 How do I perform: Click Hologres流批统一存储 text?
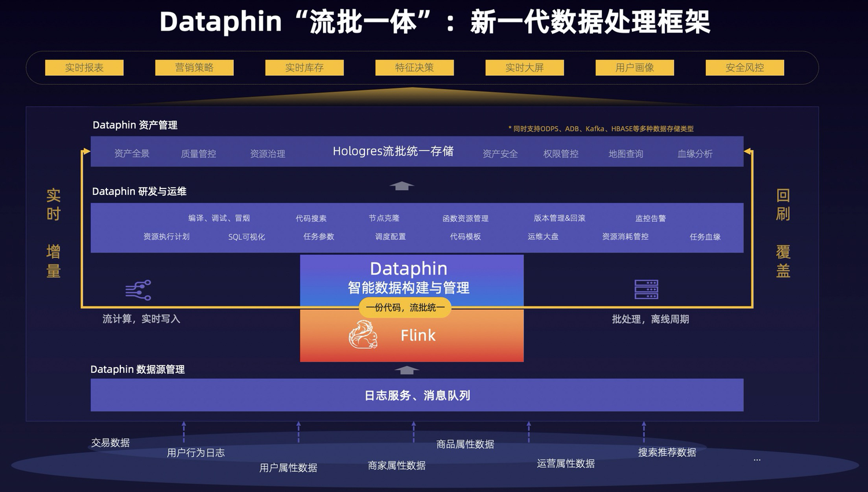(x=393, y=151)
